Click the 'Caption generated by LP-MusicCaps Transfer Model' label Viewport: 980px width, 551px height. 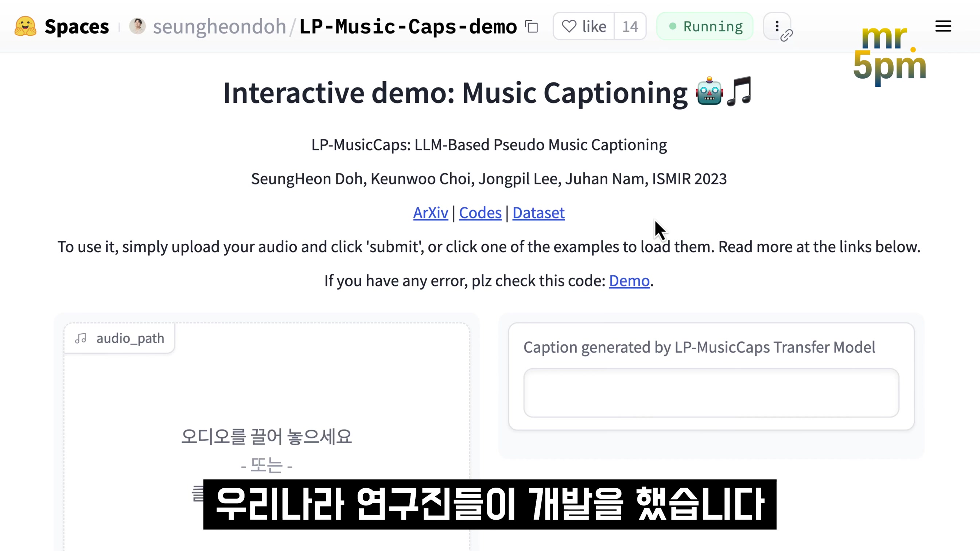click(699, 347)
